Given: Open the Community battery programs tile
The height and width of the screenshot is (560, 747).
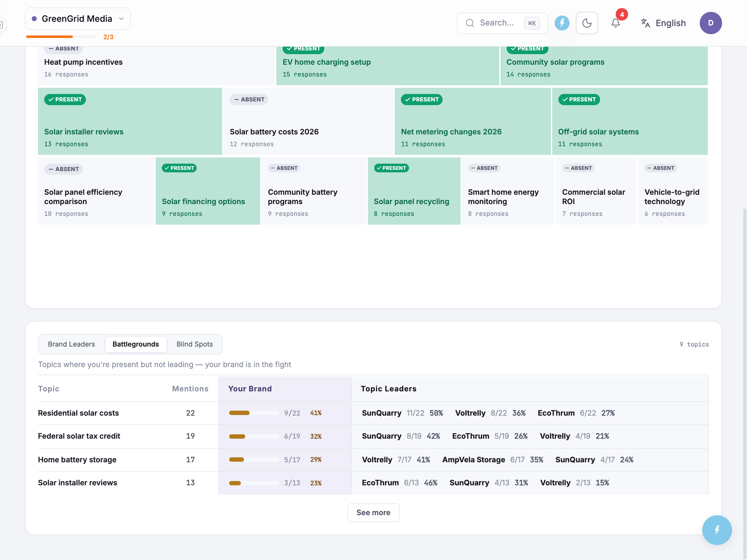Looking at the screenshot, I should click(314, 191).
